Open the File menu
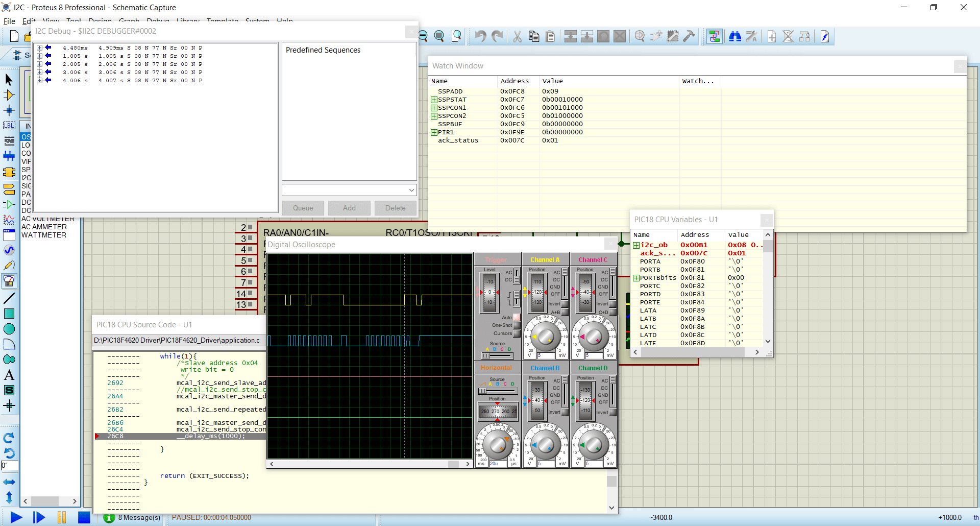980x526 pixels. pos(9,21)
